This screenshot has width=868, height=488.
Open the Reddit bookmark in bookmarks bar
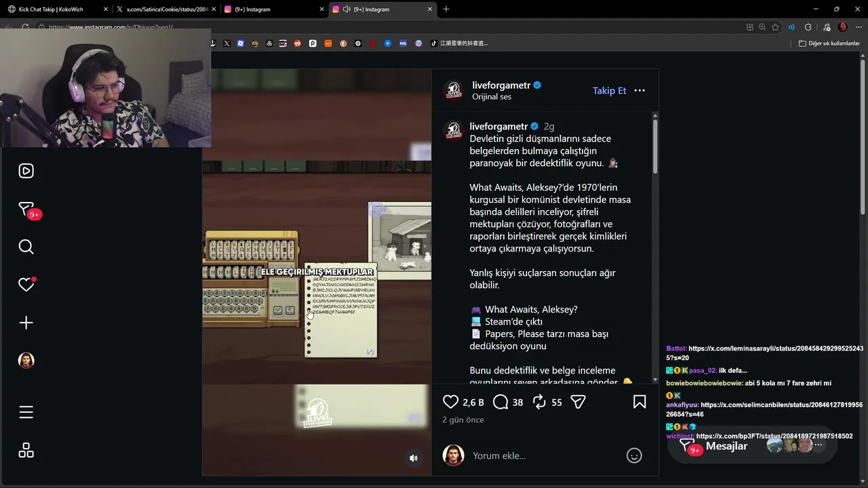click(x=298, y=43)
